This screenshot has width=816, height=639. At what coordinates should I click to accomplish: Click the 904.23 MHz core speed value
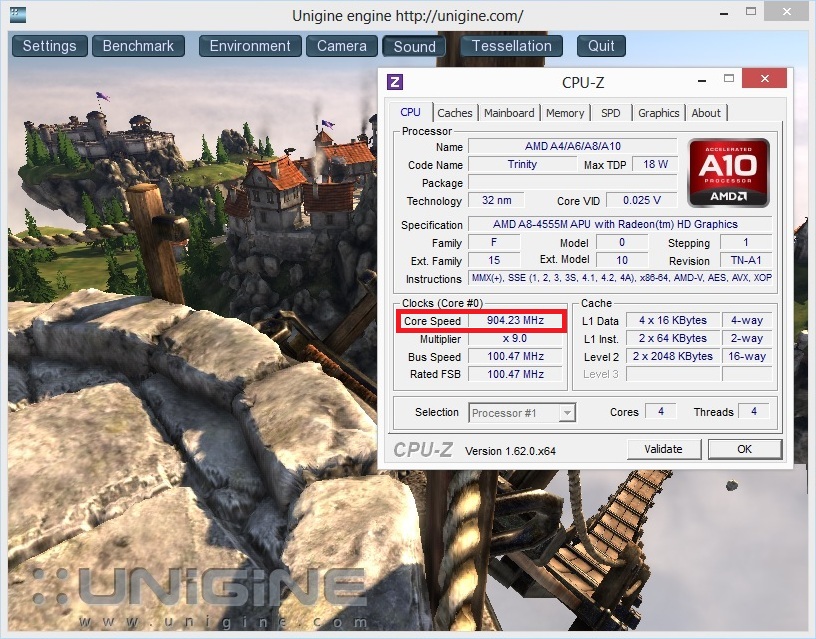[515, 321]
